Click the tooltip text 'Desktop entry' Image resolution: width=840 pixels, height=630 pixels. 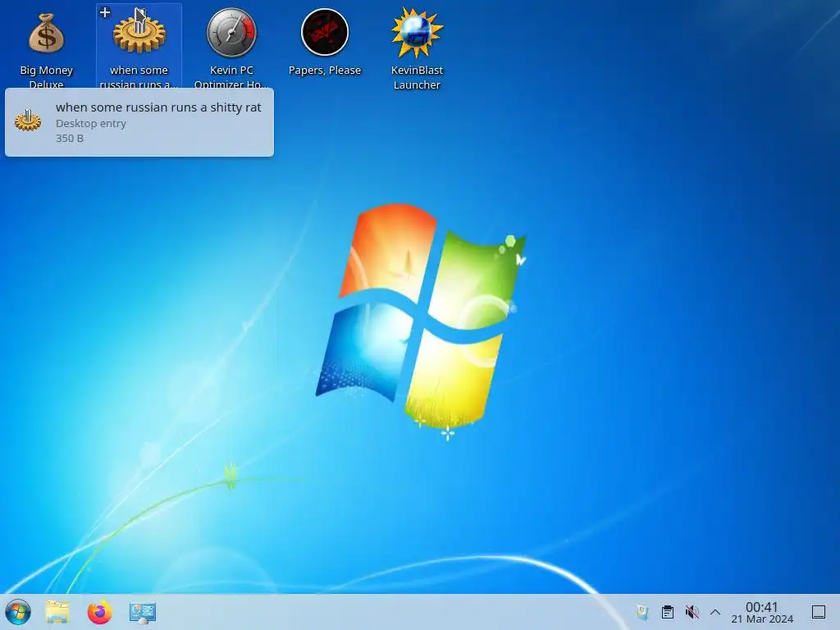point(91,123)
